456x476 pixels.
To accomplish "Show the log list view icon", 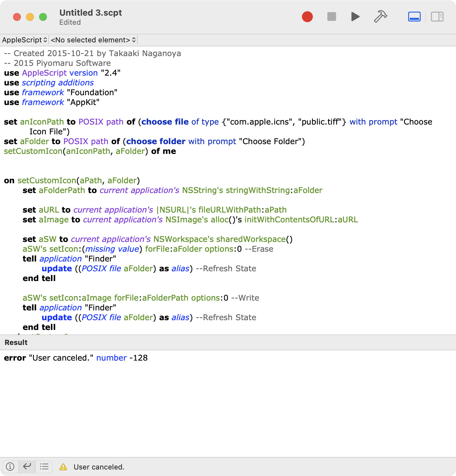I will pos(44,467).
